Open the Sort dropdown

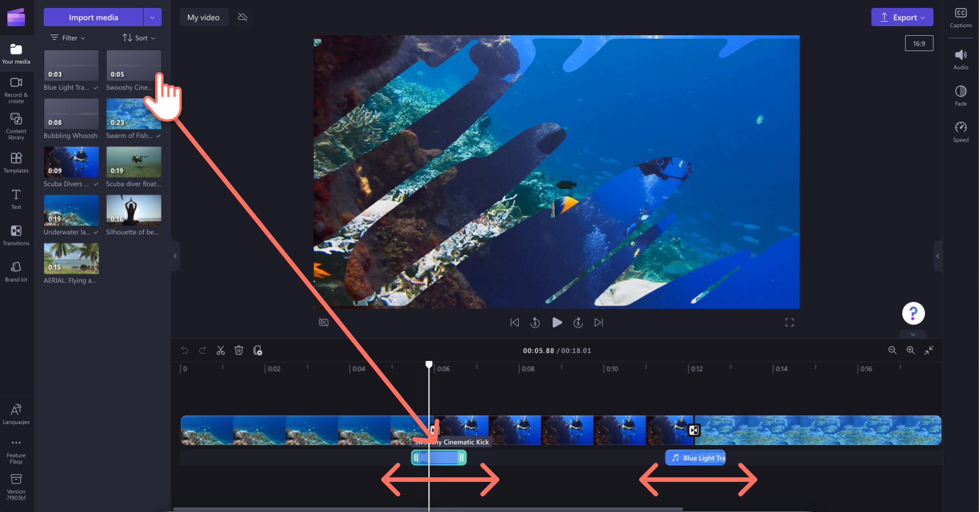click(x=139, y=38)
